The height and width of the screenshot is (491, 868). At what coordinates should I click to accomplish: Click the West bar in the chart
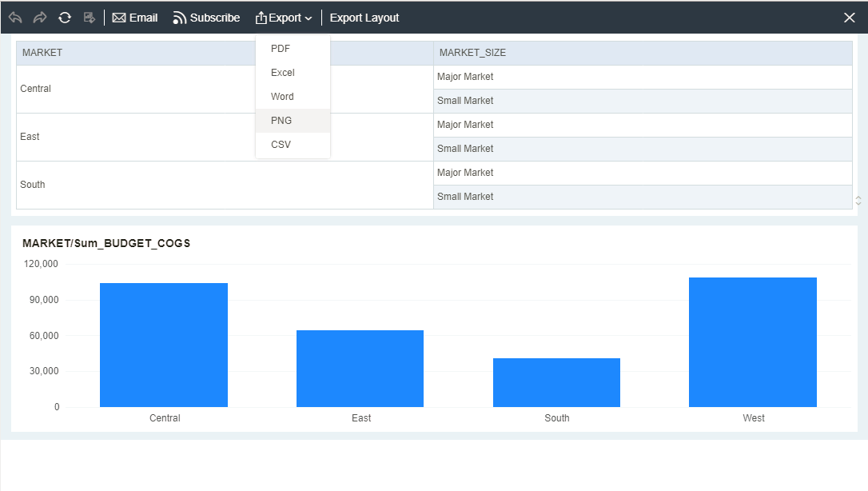click(752, 342)
